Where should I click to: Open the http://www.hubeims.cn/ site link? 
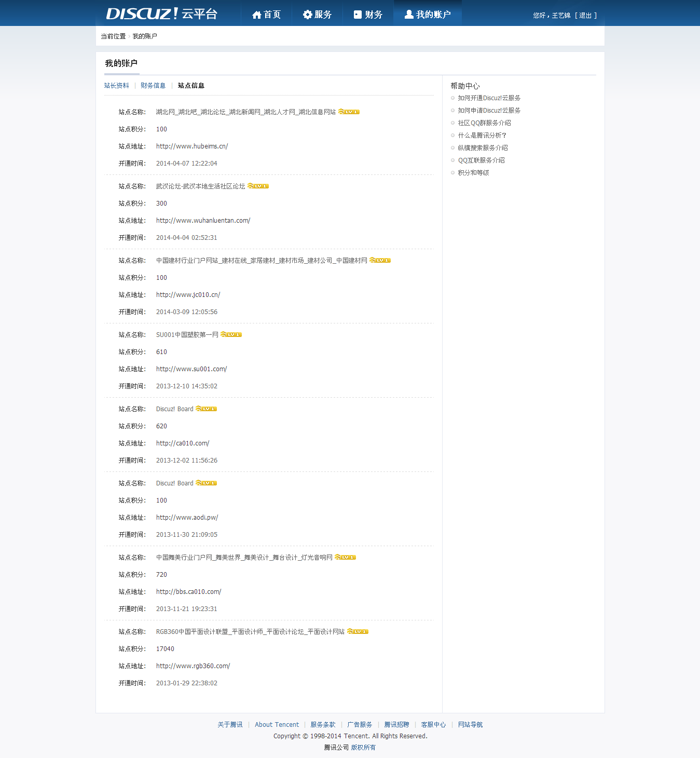(191, 146)
